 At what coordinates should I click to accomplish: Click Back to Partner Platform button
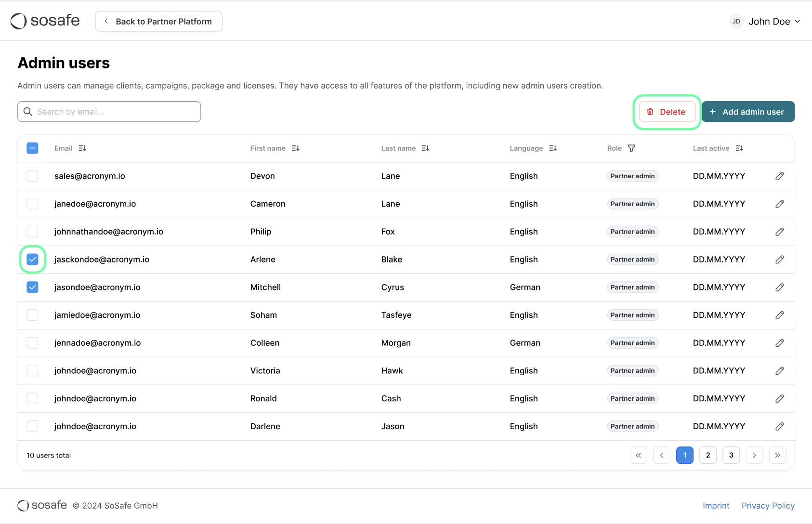158,21
